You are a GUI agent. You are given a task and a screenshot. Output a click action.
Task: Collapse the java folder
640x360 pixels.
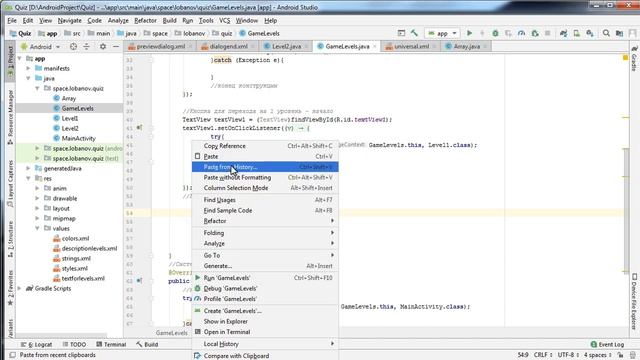(29, 78)
